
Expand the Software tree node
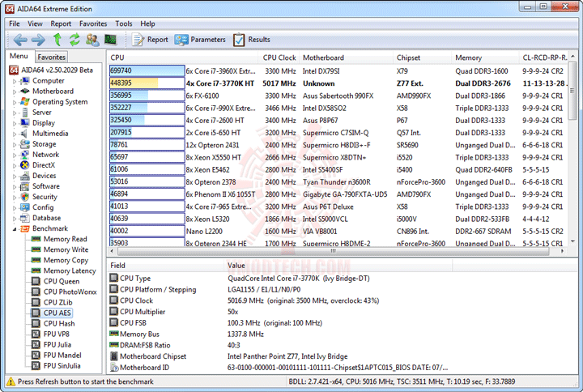(x=15, y=187)
